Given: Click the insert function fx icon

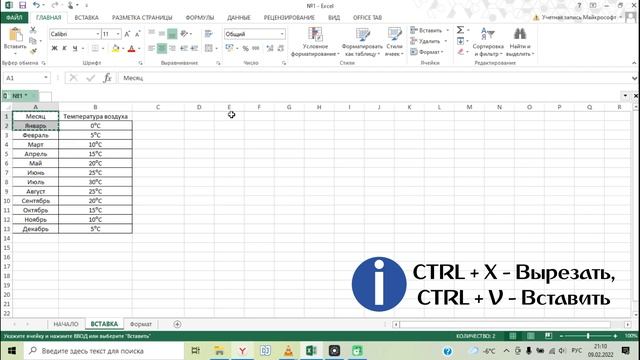Looking at the screenshot, I should (x=107, y=78).
